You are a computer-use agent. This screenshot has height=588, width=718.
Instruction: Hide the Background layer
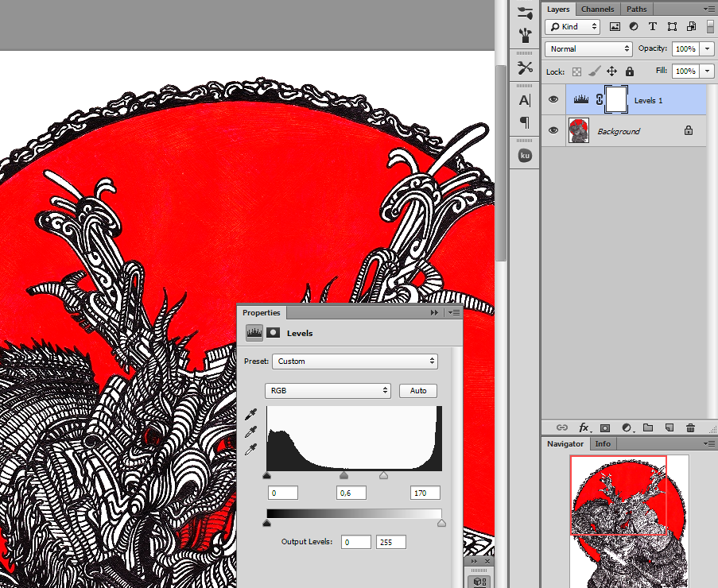(553, 130)
